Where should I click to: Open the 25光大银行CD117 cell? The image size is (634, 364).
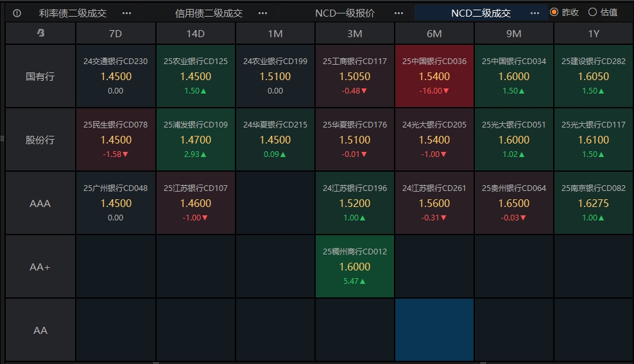tap(594, 139)
